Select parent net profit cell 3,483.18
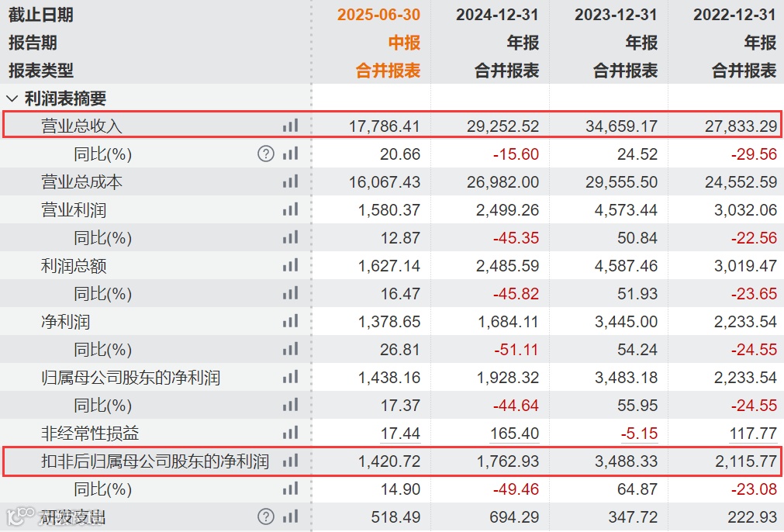This screenshot has height=532, width=784. [626, 378]
